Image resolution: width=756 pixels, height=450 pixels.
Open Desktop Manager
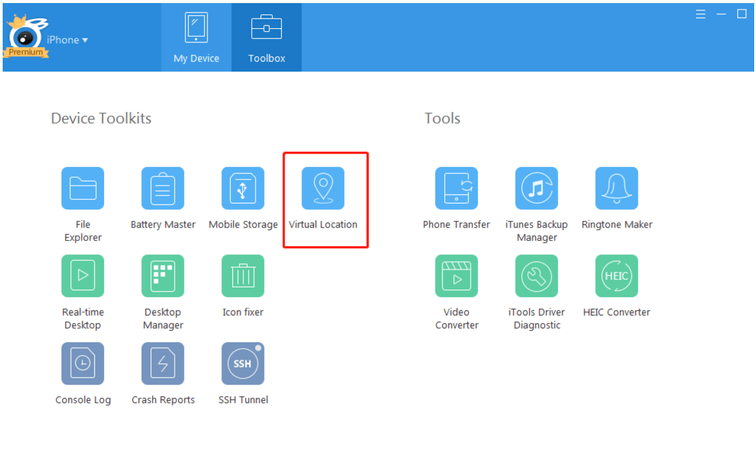pos(163,276)
